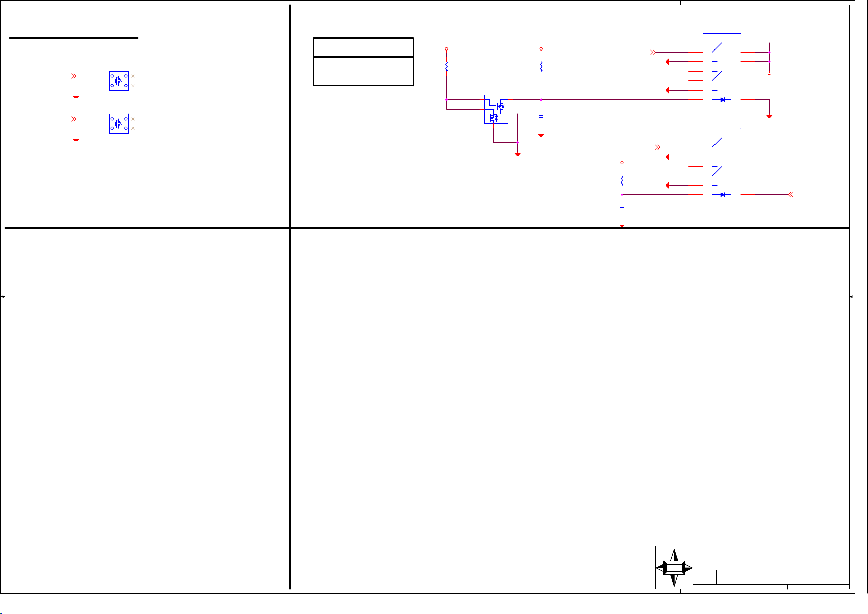The image size is (868, 614).
Task: Select the upper pushbutton switch symbol
Action: click(x=119, y=81)
